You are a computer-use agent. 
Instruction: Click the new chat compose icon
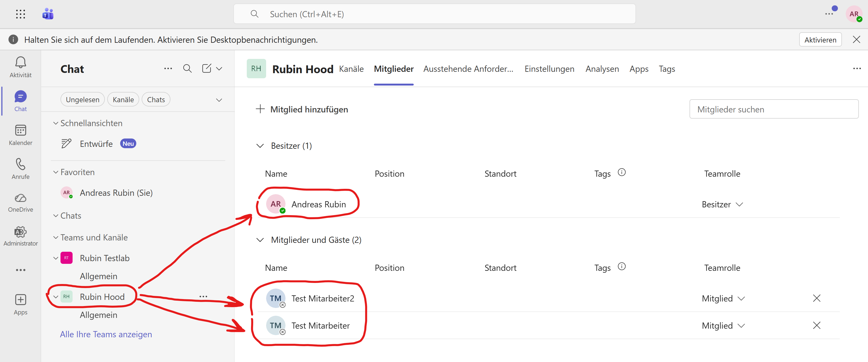(206, 68)
